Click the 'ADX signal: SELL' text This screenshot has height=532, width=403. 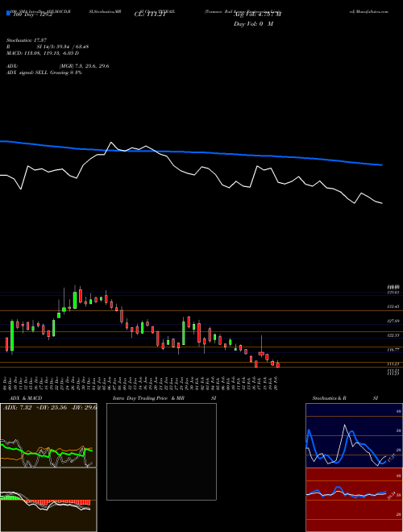(27, 73)
